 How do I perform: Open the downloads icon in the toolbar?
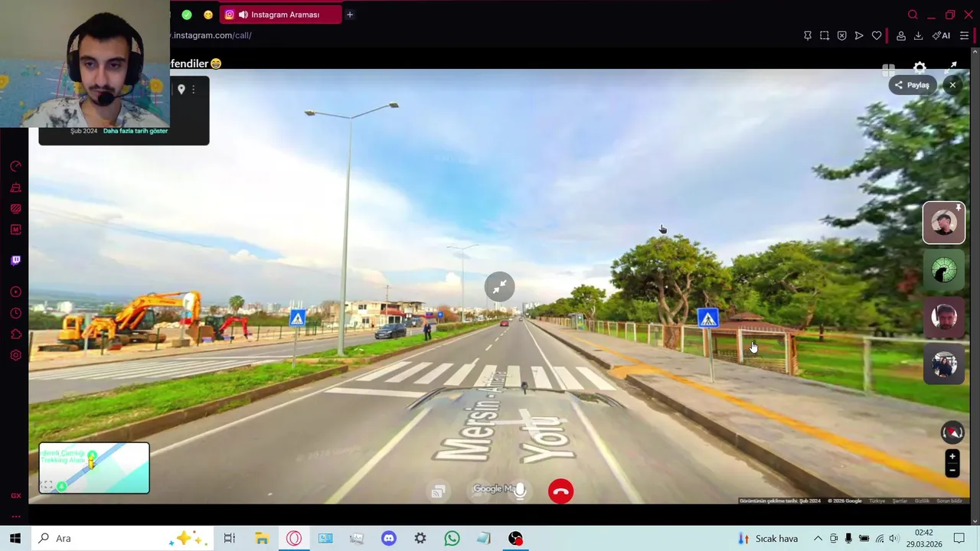pos(918,36)
